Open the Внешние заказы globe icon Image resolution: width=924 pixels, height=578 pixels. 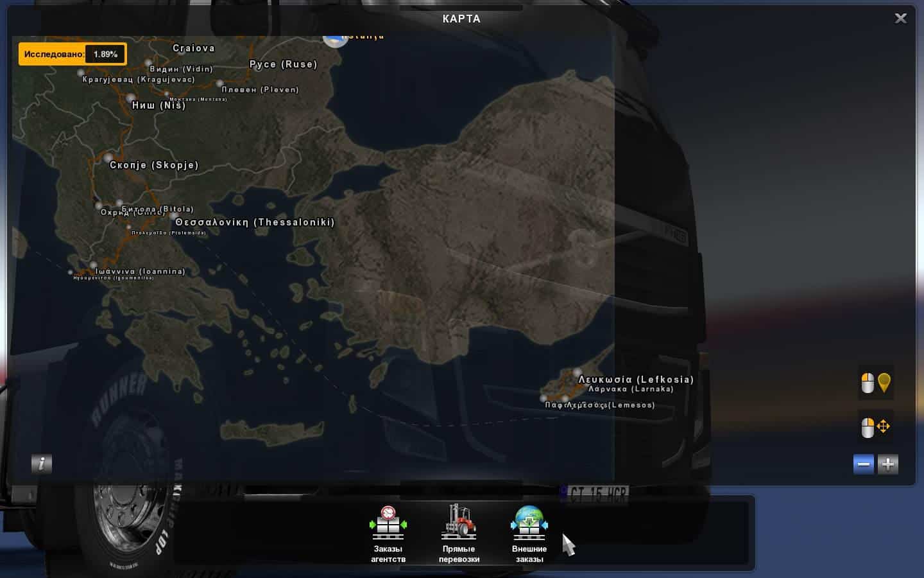[x=529, y=523]
